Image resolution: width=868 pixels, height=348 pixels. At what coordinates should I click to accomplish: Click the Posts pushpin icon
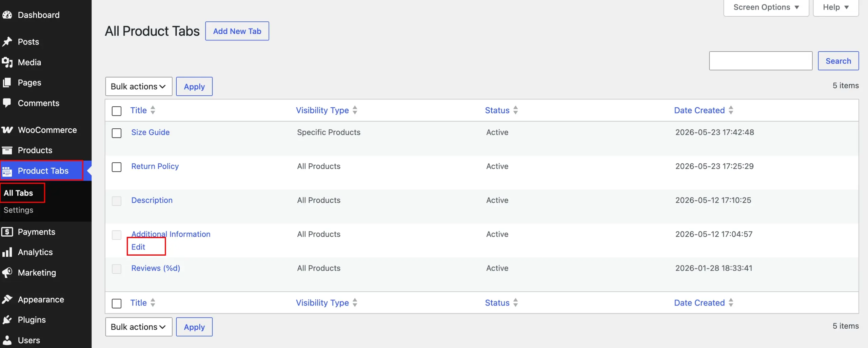click(7, 42)
